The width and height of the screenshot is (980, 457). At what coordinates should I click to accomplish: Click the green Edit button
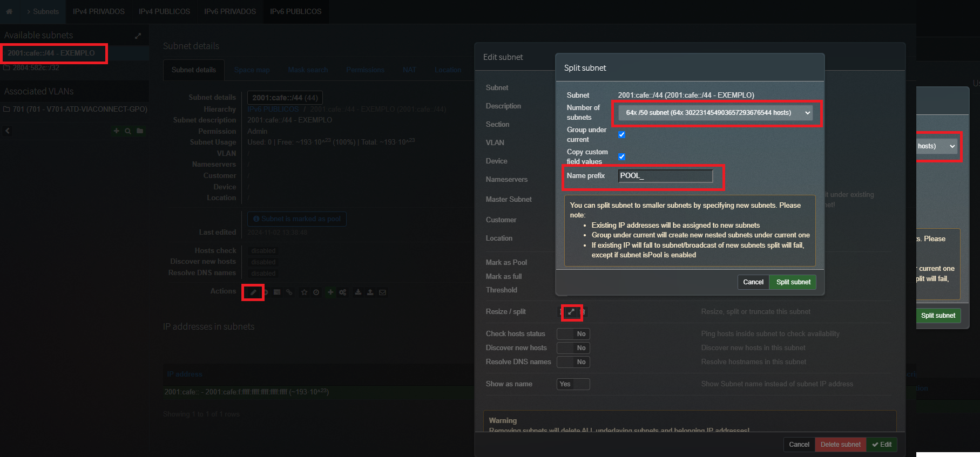click(x=882, y=445)
